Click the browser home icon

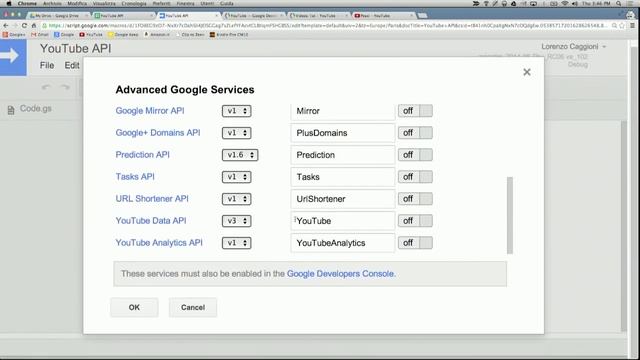[x=34, y=25]
